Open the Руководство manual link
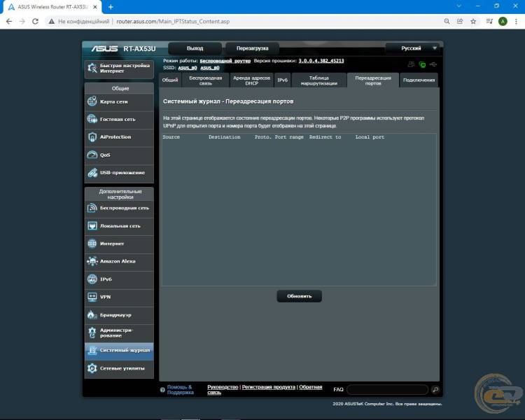This screenshot has width=525, height=420. coord(223,387)
